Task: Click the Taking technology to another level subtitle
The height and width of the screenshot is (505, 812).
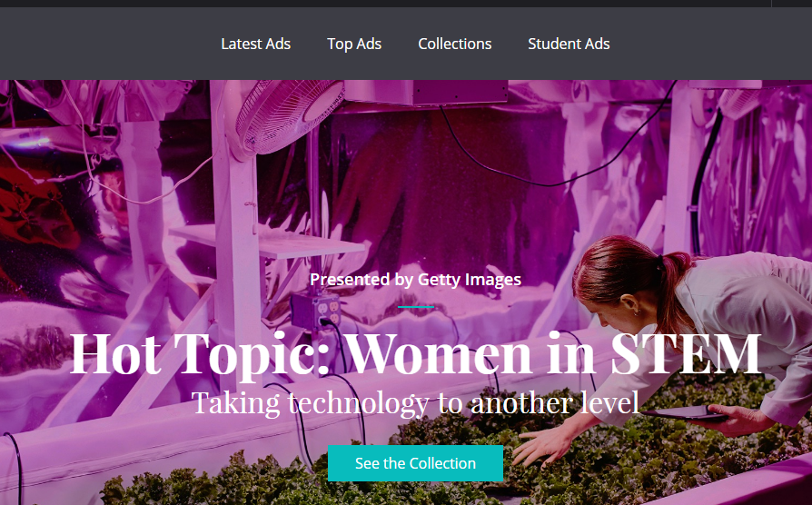Action: tap(415, 403)
